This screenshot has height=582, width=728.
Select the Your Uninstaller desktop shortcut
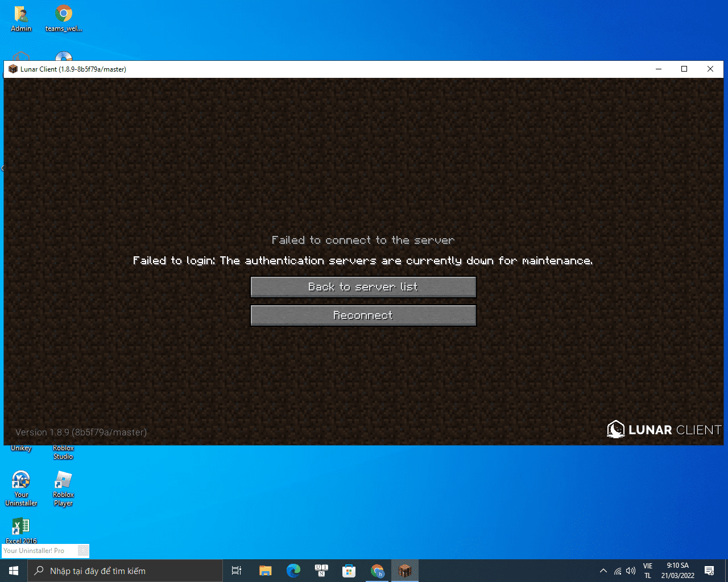coord(21,489)
